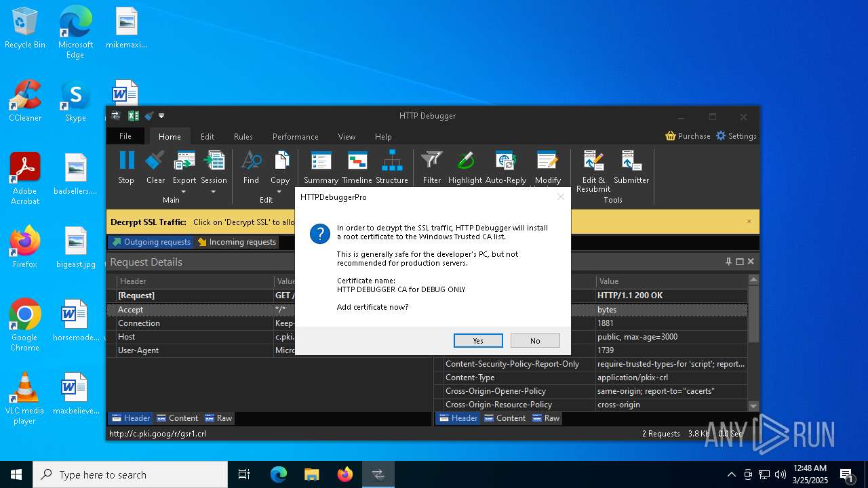Open Microsoft Edge from the taskbar
Image resolution: width=868 pixels, height=488 pixels.
[x=279, y=474]
